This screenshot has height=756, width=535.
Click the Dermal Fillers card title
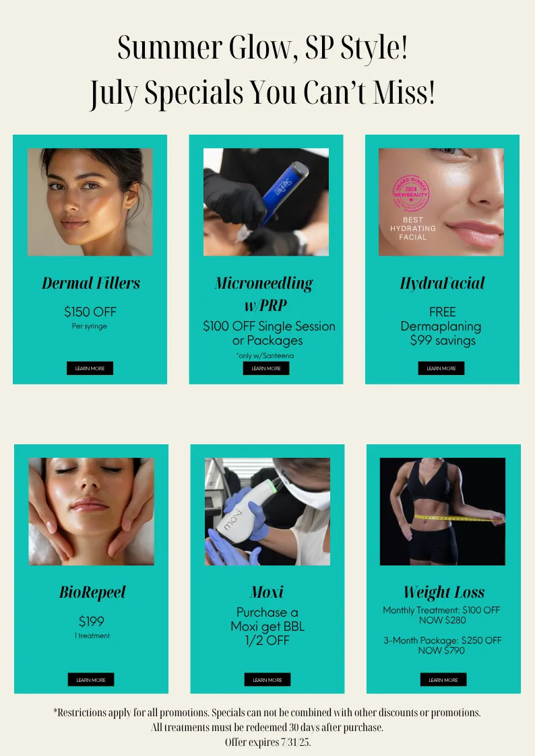coord(91,283)
